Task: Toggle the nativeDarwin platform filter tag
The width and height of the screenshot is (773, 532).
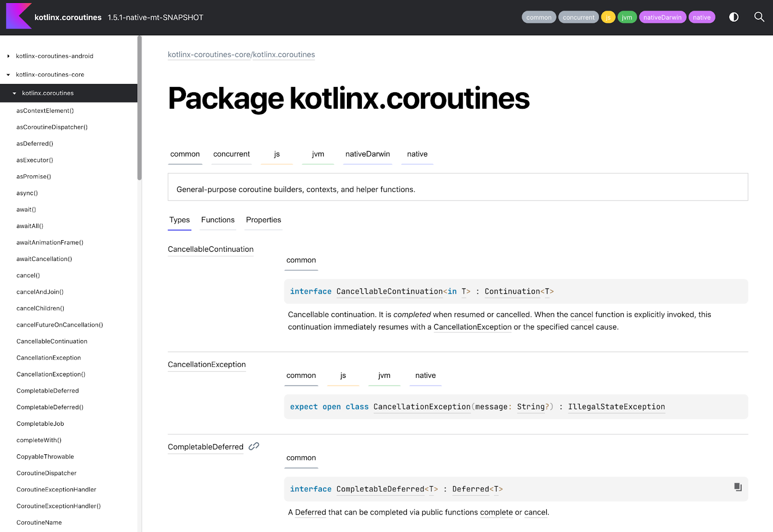Action: click(662, 17)
